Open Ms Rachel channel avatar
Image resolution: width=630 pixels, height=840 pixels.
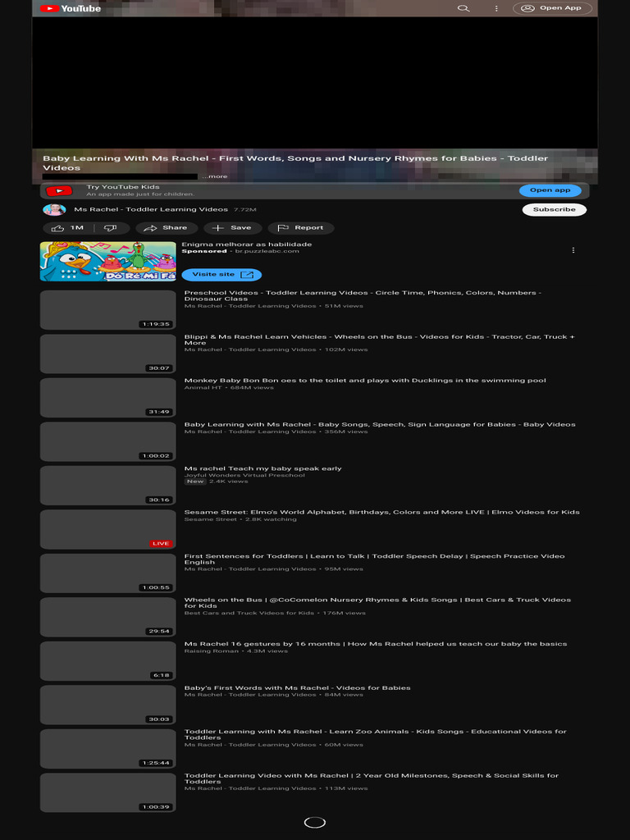tap(54, 209)
